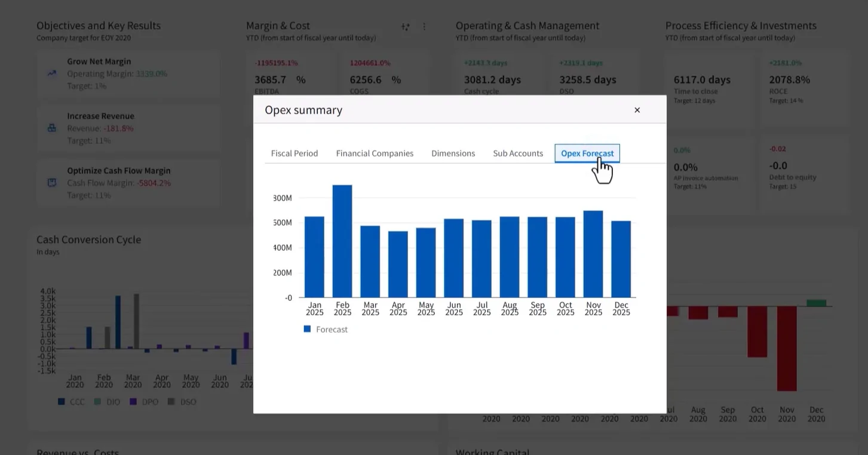Switch to the Fiscal Period tab
Screen dimensions: 868x455
pos(295,153)
